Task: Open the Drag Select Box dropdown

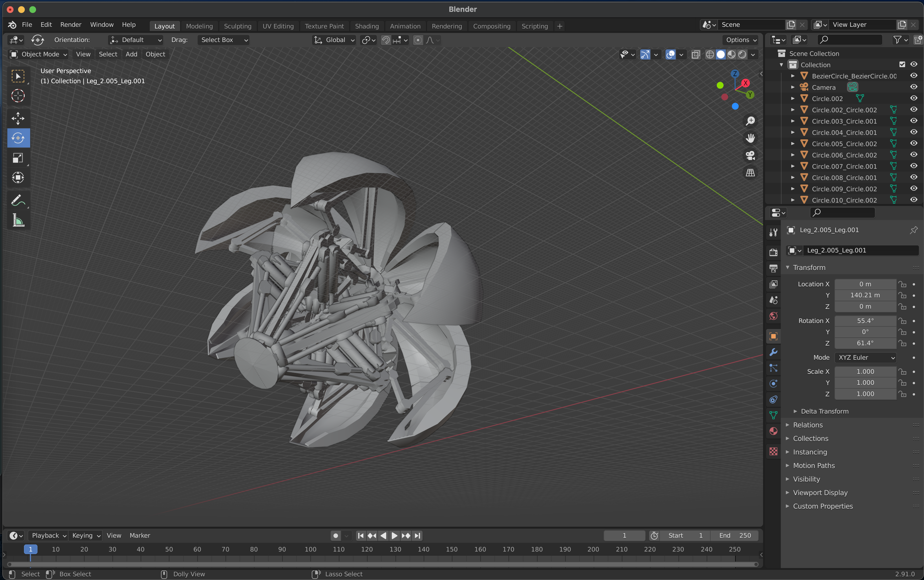Action: click(224, 40)
